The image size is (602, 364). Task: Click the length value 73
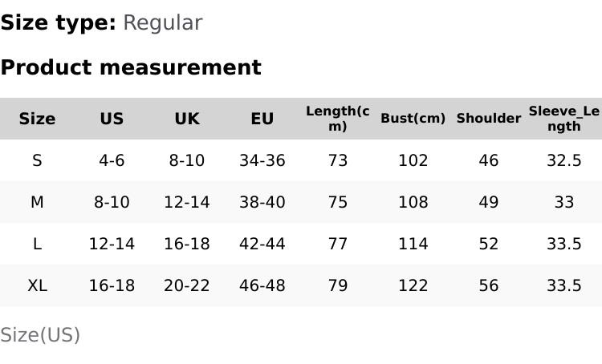click(x=338, y=160)
